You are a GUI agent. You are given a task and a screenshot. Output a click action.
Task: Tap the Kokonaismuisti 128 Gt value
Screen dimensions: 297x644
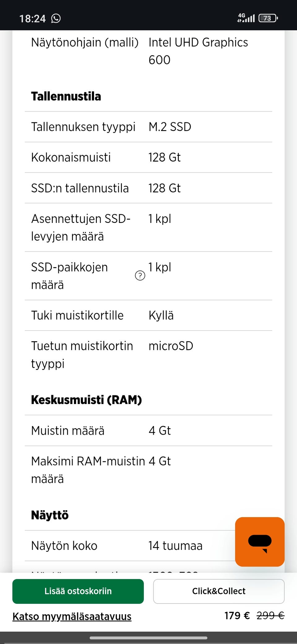[164, 157]
